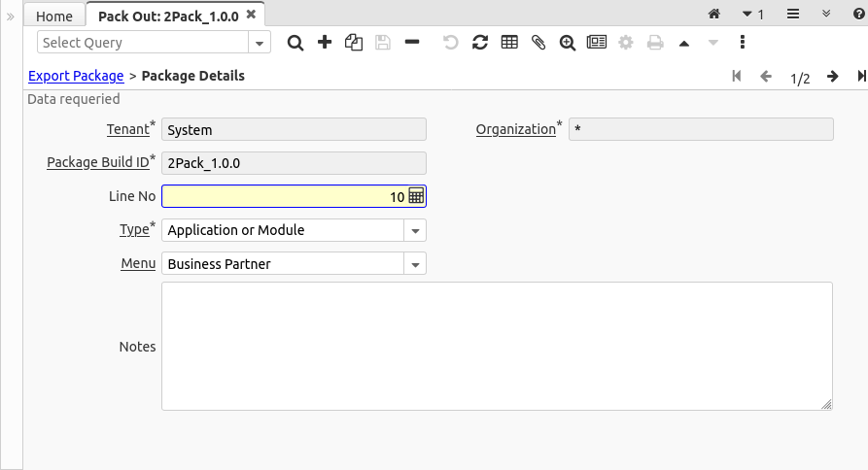The image size is (868, 470).
Task: Open the Line No calculator
Action: point(416,196)
